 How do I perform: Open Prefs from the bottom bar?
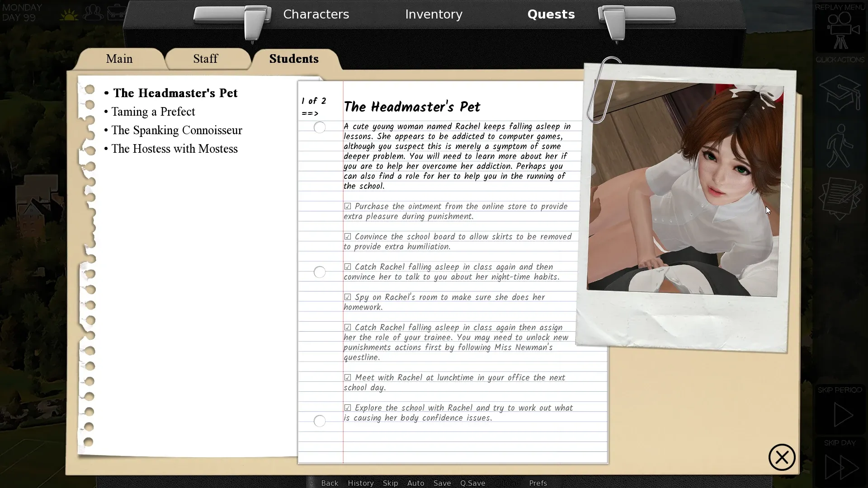tap(538, 483)
